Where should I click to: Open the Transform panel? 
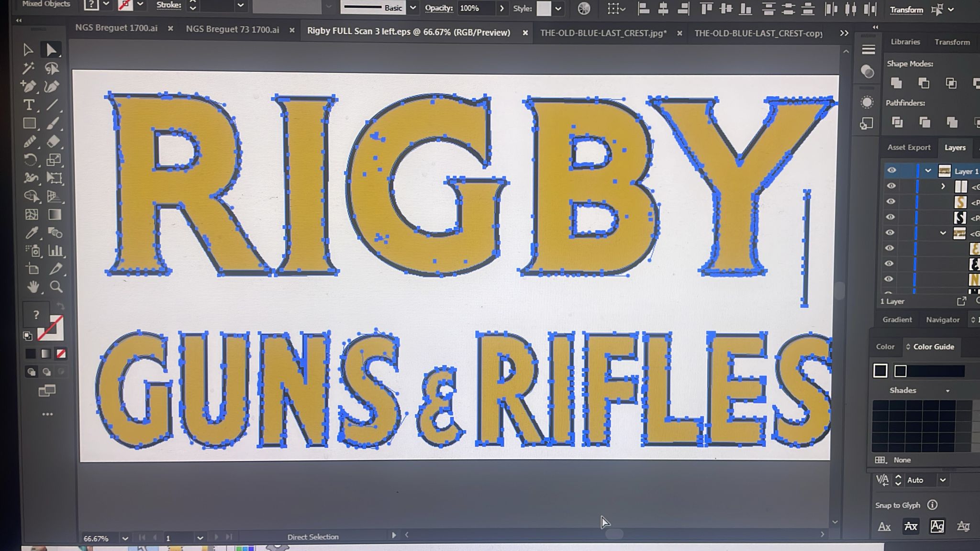coord(952,42)
